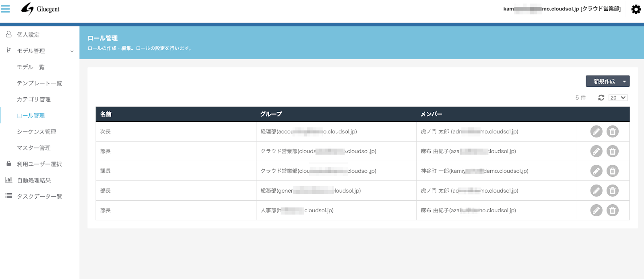Edit the 課長 role row
Image resolution: width=644 pixels, height=279 pixels.
point(597,171)
